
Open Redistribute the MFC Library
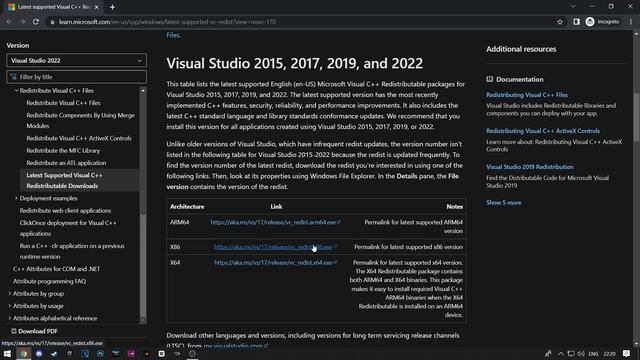[63, 151]
